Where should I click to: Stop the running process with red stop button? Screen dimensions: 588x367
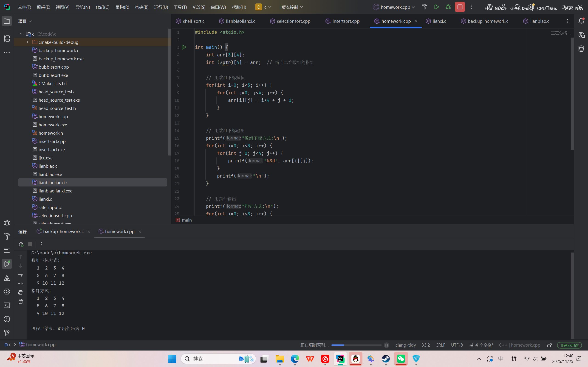click(x=460, y=7)
